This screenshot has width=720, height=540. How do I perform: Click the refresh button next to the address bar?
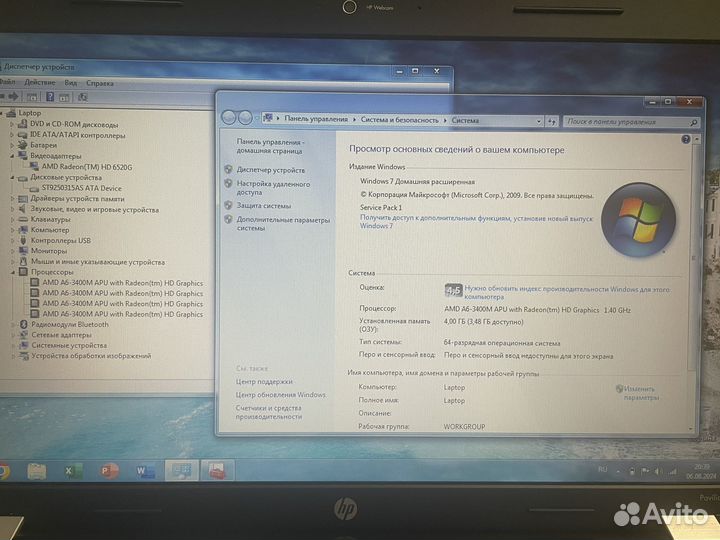pos(551,122)
